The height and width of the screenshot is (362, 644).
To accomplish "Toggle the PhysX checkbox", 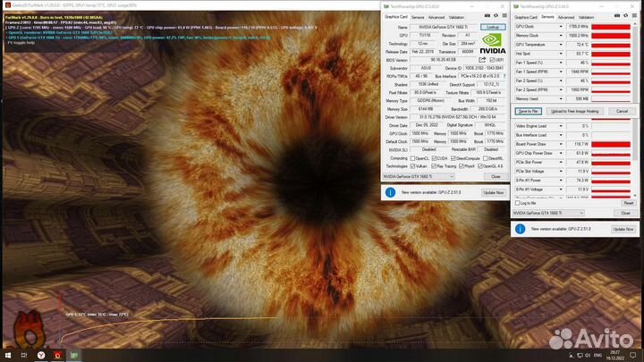I will click(x=462, y=166).
